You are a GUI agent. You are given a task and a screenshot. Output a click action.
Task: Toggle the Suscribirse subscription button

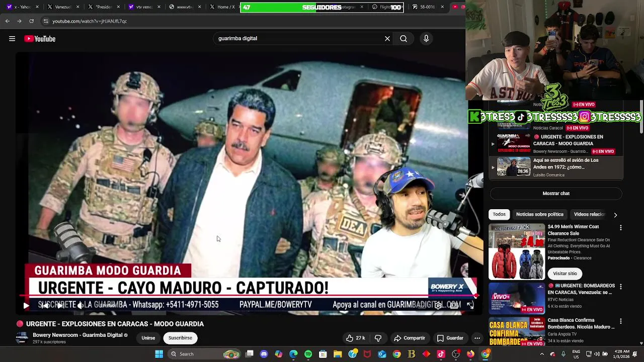[x=180, y=338]
